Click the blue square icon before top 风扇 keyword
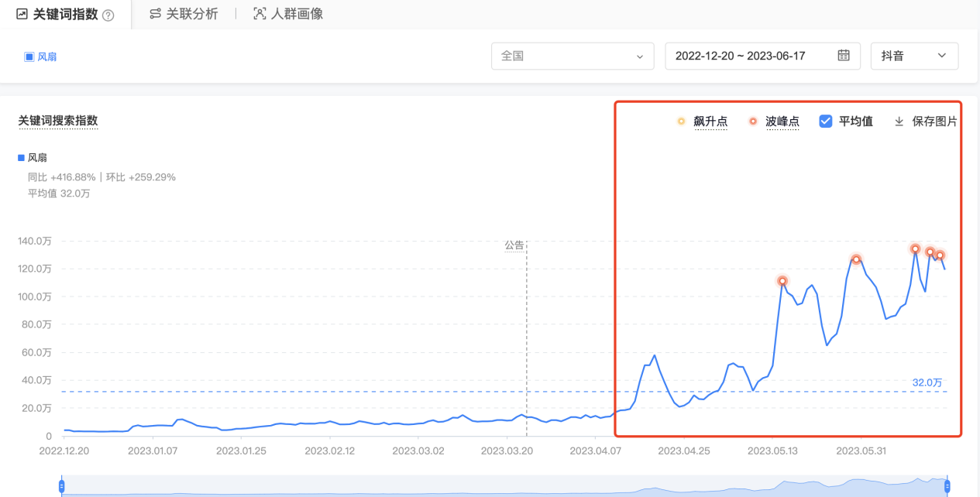Screen dimensions: 980x497 click(x=29, y=57)
